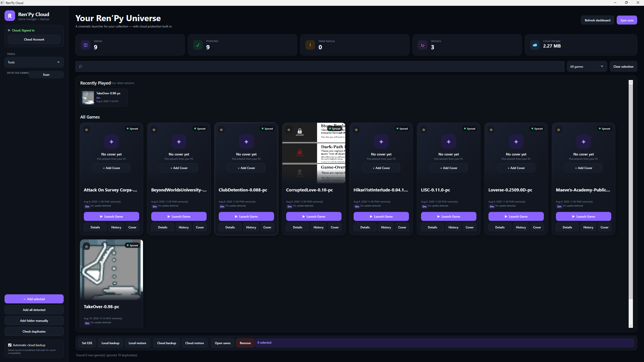Clear the current selection
Image resolution: width=644 pixels, height=362 pixels.
[x=623, y=67]
